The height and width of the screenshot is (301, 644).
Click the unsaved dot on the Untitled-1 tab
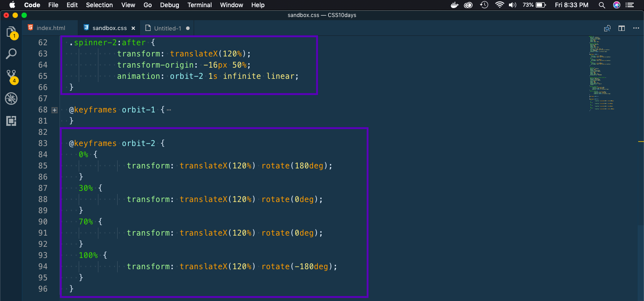(188, 28)
